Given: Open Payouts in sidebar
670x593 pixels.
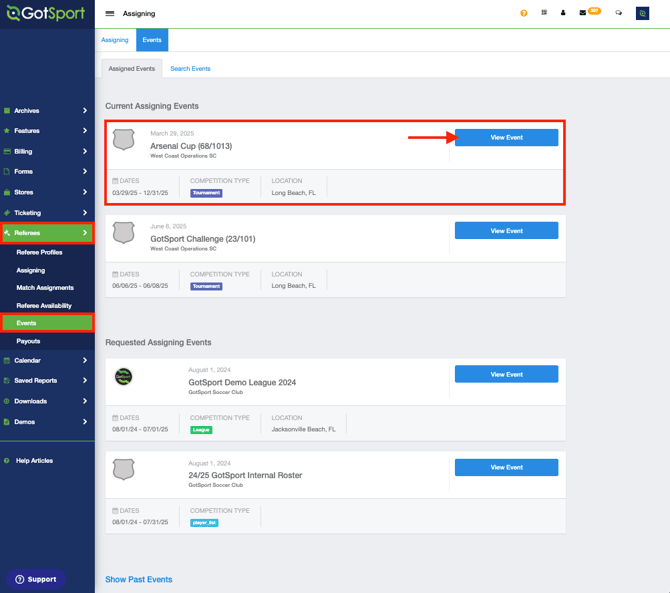Looking at the screenshot, I should coord(28,341).
